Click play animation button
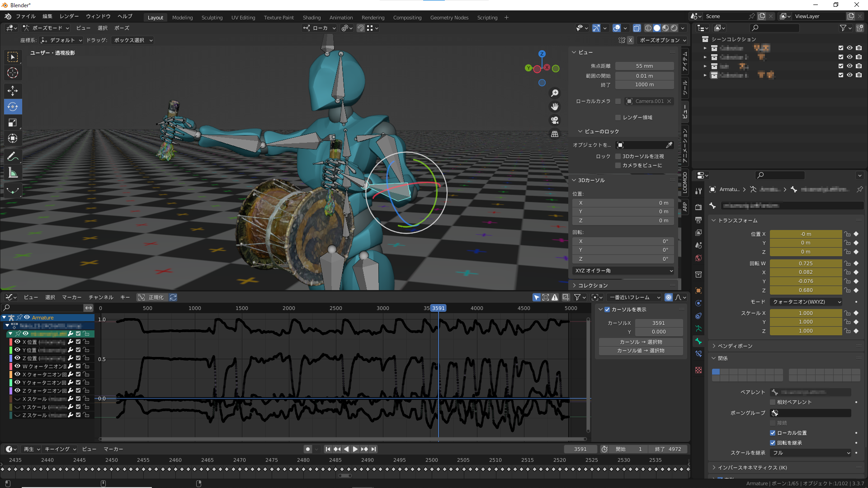The width and height of the screenshot is (868, 488). click(x=355, y=449)
